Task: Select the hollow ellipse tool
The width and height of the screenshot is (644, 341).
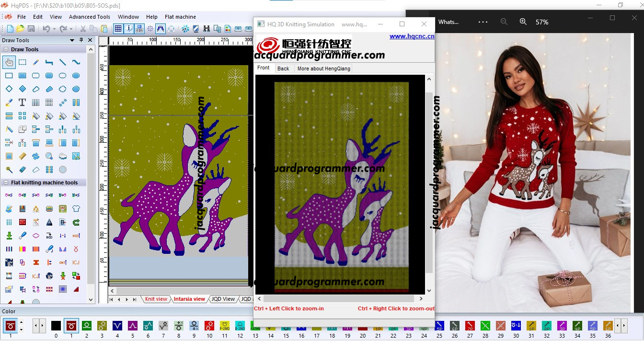Action: pos(63,75)
